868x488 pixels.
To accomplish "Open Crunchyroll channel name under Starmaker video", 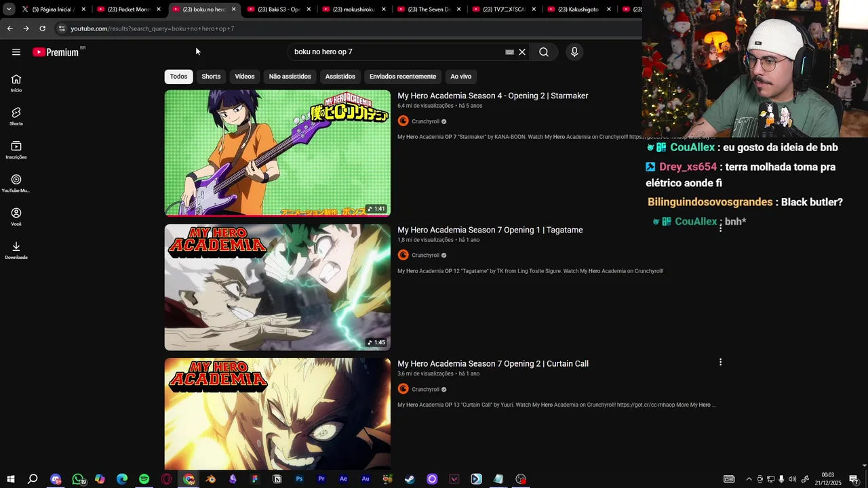I will click(x=426, y=121).
